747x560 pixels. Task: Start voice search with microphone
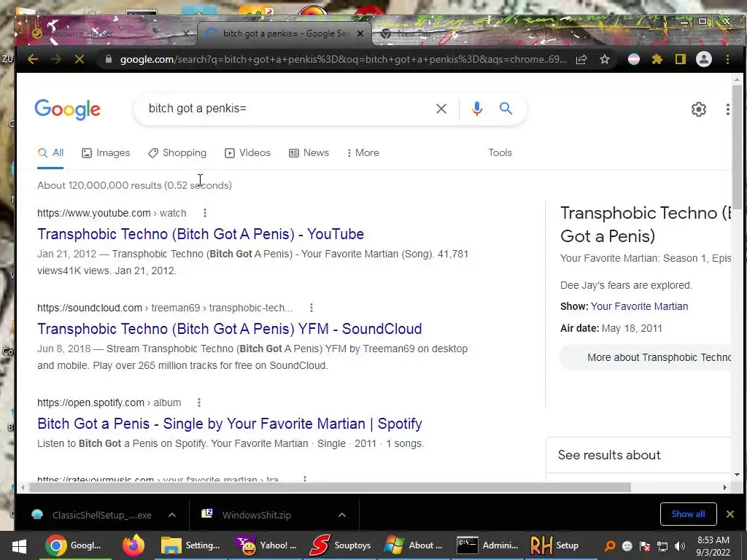[x=477, y=109]
